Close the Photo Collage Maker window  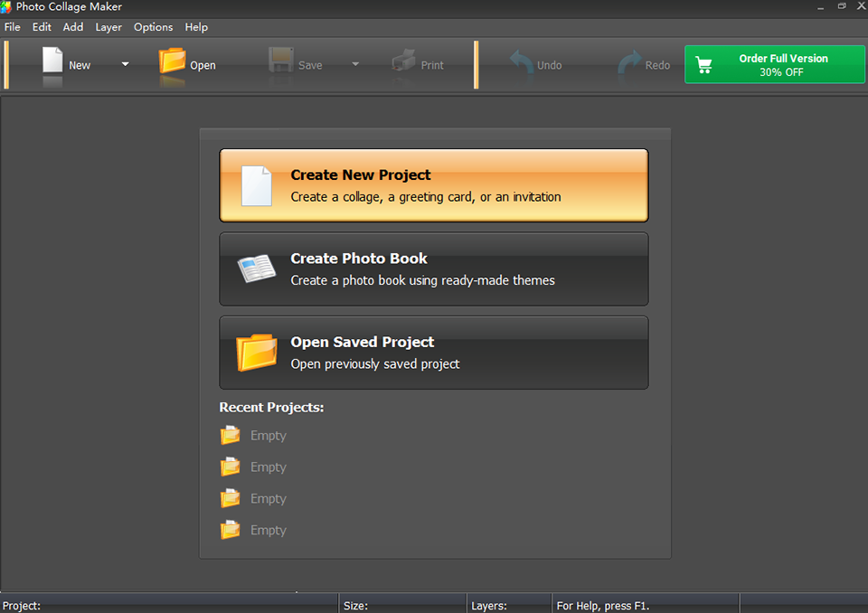(x=862, y=6)
